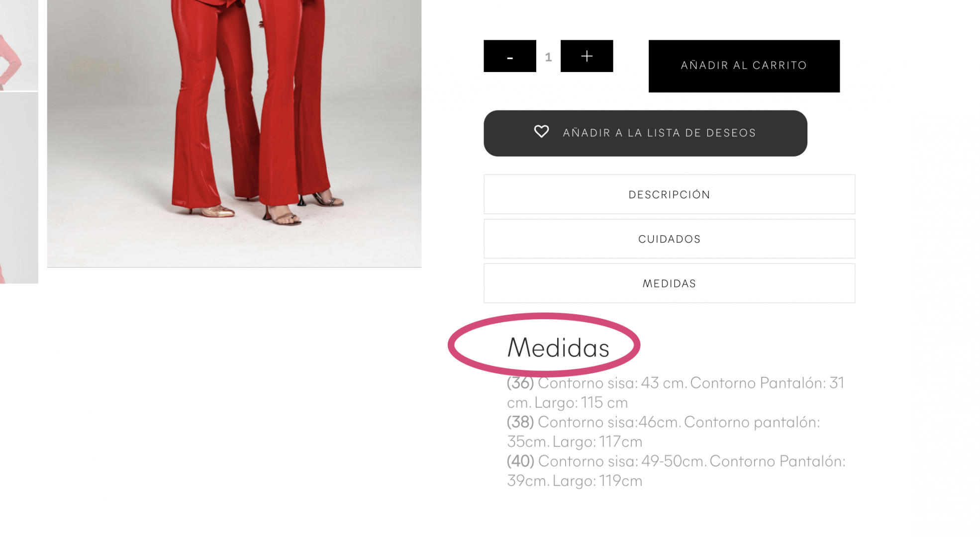Increase quantity with the plus button

(x=587, y=56)
